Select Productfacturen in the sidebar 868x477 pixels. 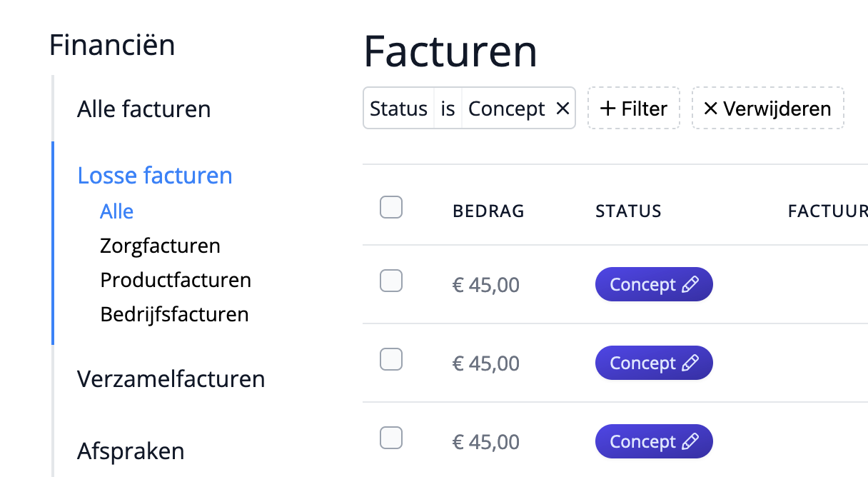(176, 280)
